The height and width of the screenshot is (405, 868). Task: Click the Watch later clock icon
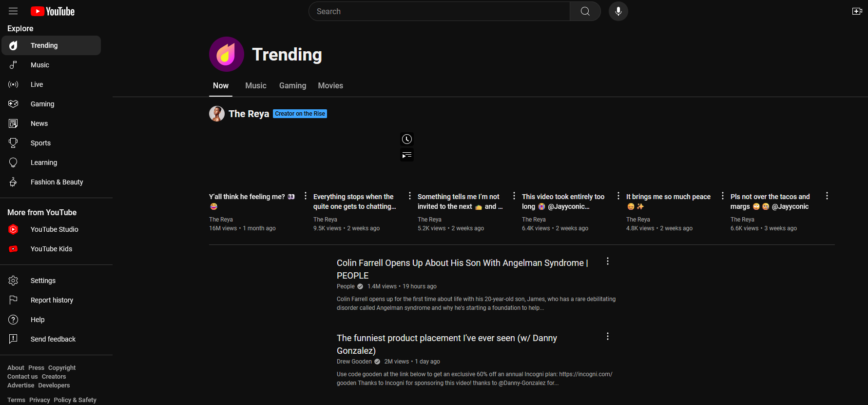[407, 139]
